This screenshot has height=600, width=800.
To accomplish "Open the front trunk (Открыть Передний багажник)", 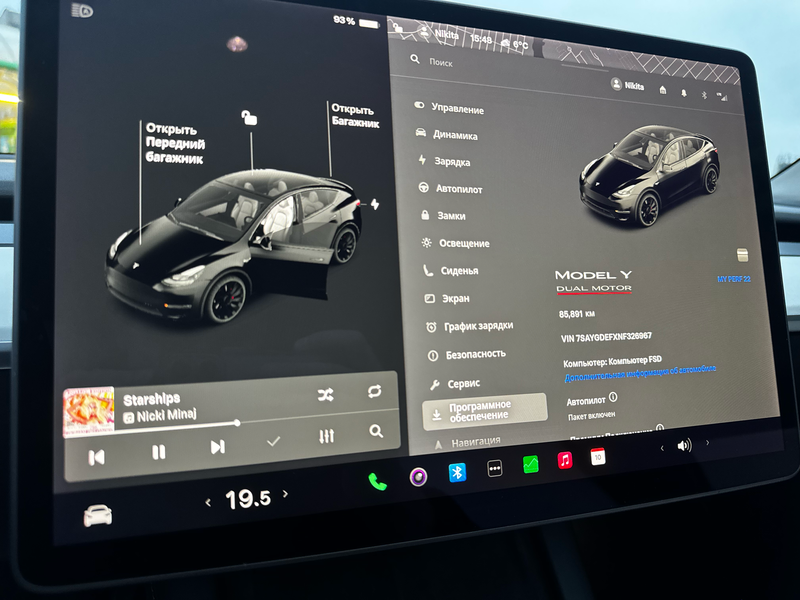I will click(175, 143).
